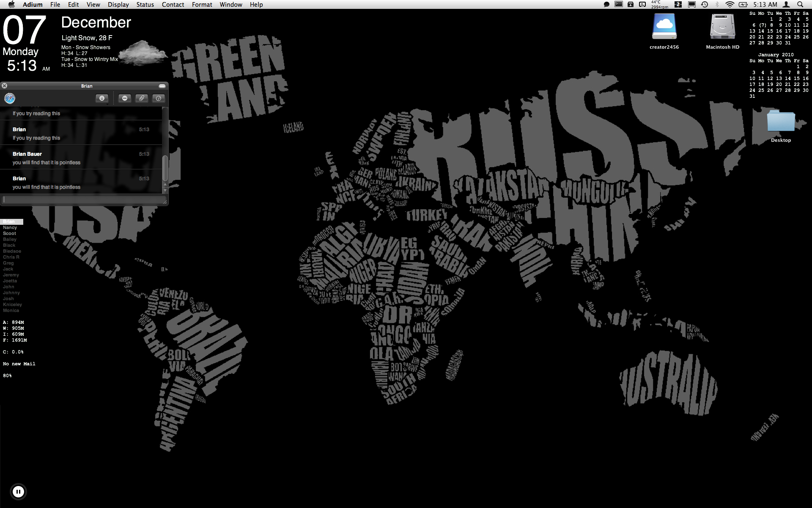Select Kniceley in the contact list

tap(12, 304)
